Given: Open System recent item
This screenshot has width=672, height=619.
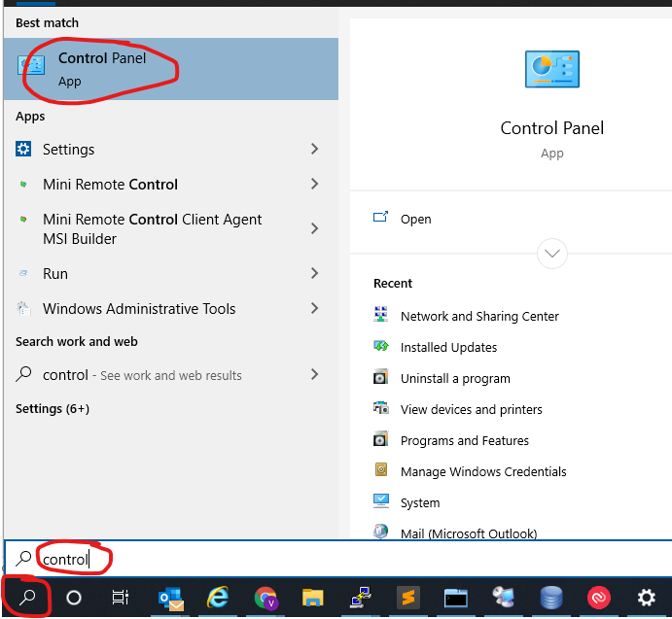Looking at the screenshot, I should [x=420, y=503].
